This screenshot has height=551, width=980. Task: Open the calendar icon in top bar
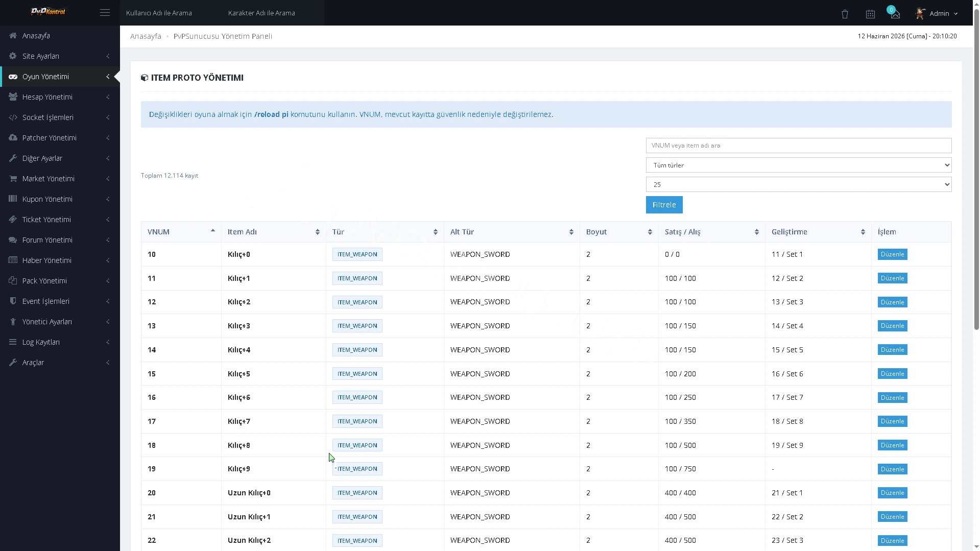click(x=870, y=14)
